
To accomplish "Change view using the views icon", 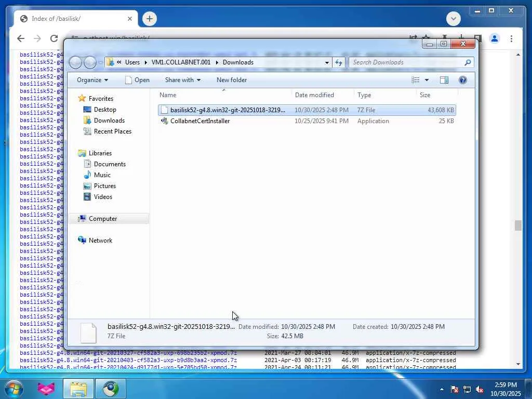I will pos(415,80).
